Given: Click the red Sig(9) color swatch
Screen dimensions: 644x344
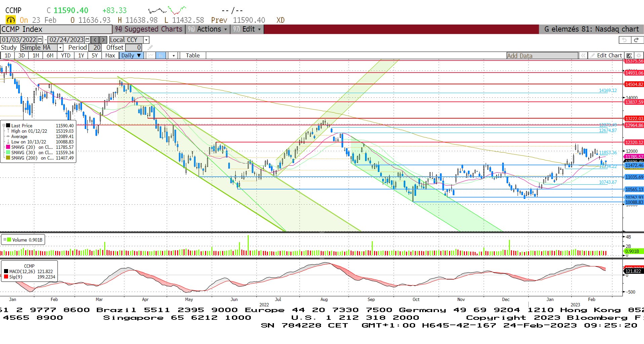Looking at the screenshot, I should tap(6, 277).
